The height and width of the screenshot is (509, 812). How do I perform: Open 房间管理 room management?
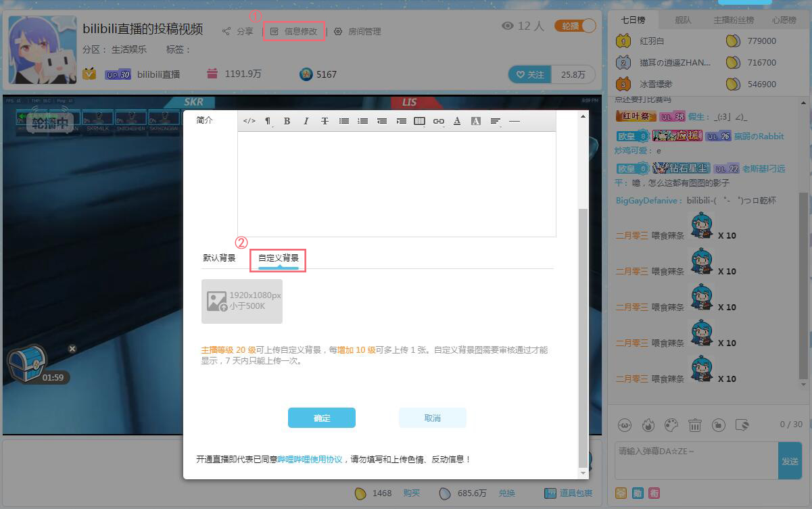357,31
